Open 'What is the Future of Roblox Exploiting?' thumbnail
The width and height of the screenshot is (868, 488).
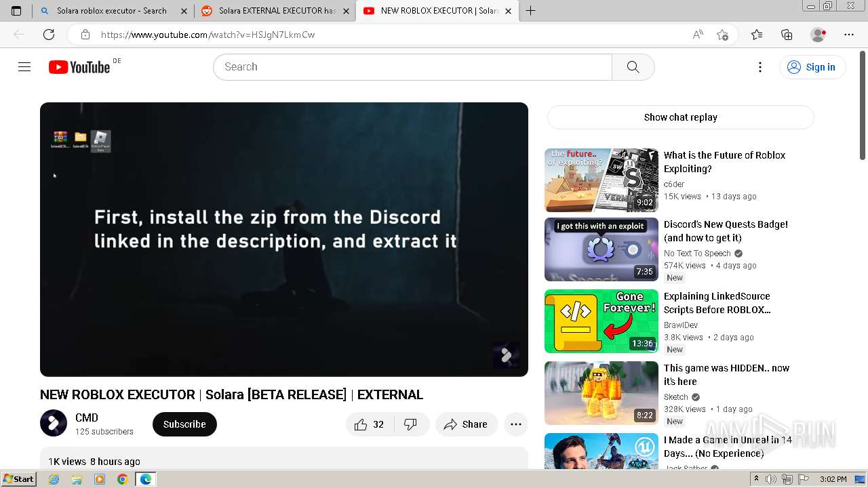tap(601, 180)
